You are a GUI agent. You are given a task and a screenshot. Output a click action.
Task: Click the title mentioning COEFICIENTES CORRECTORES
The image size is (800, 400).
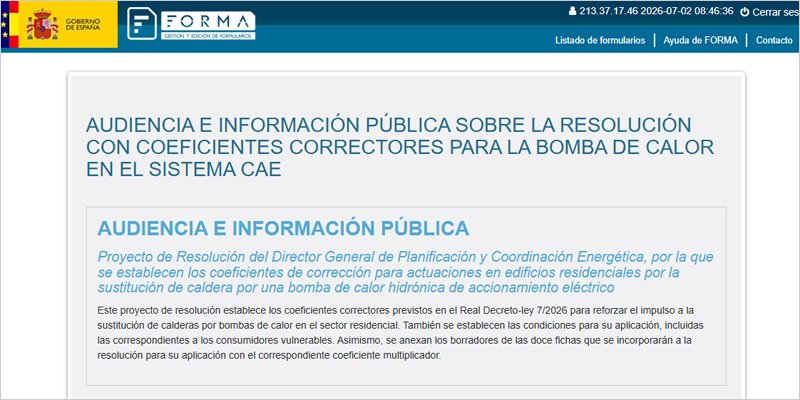pyautogui.click(x=400, y=147)
